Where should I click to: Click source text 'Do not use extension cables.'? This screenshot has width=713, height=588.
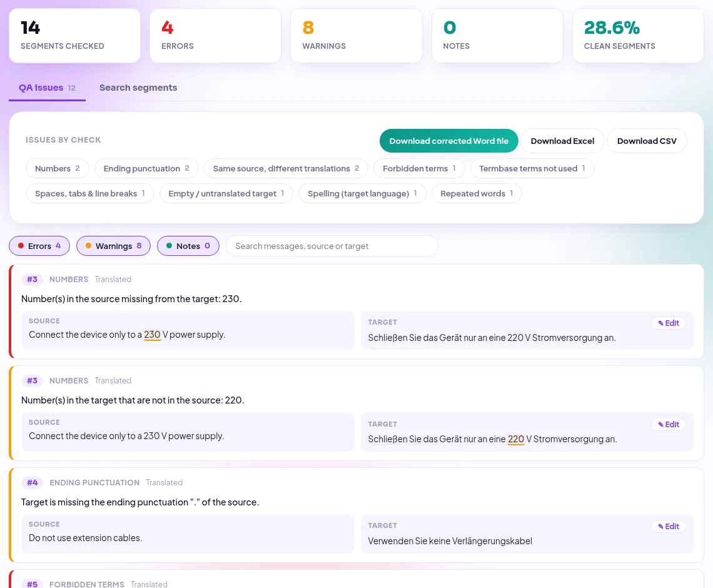pyautogui.click(x=86, y=538)
